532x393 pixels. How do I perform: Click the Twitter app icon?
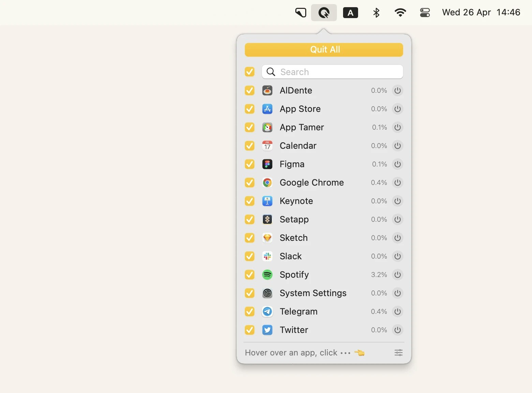pyautogui.click(x=267, y=330)
